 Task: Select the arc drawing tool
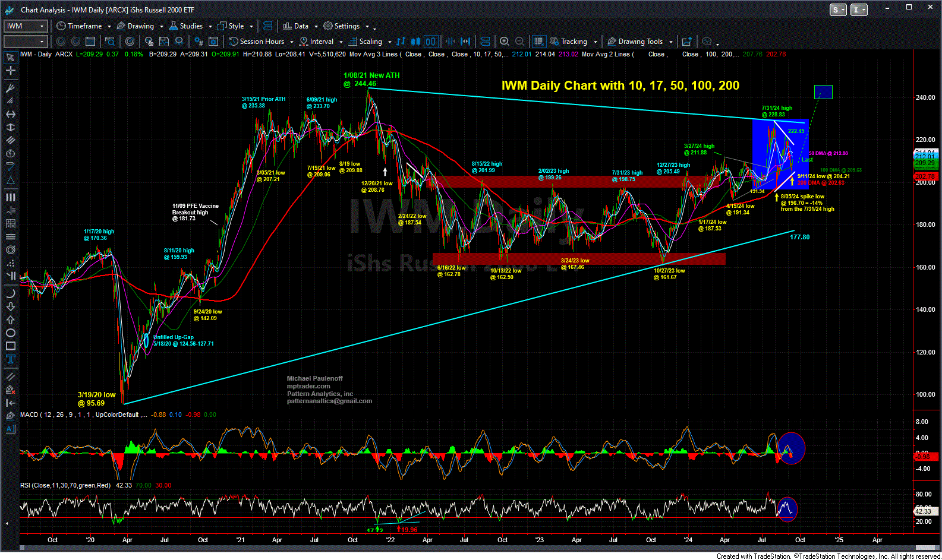pyautogui.click(x=10, y=293)
